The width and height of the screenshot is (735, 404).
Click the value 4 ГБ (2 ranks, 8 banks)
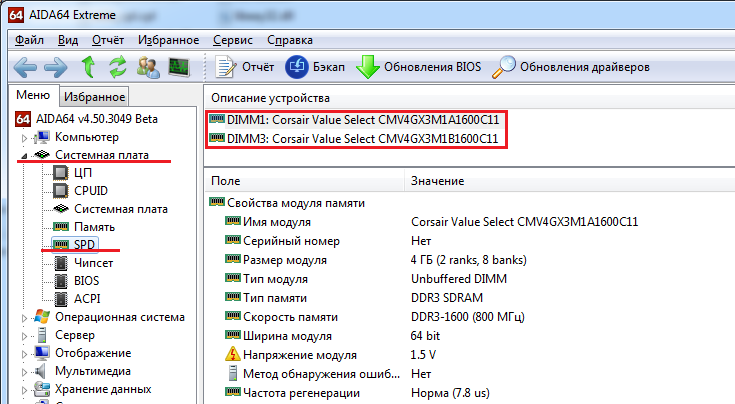468,260
